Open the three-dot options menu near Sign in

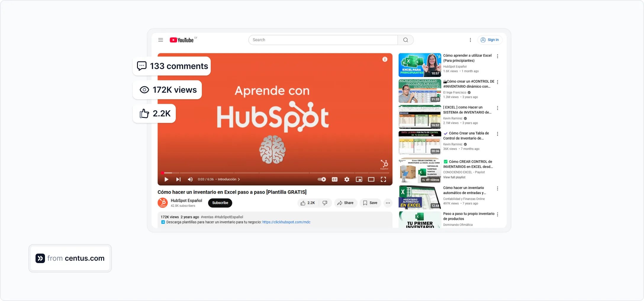point(470,40)
